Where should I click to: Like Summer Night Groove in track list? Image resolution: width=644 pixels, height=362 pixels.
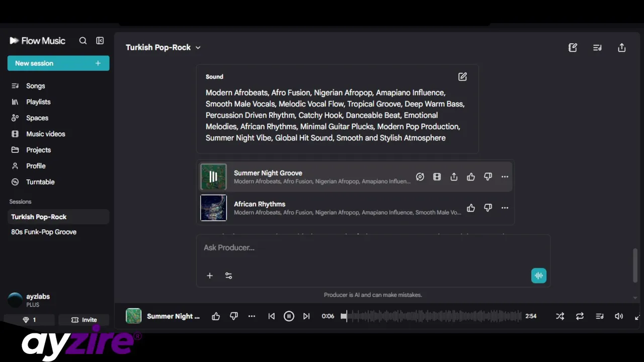[471, 177]
